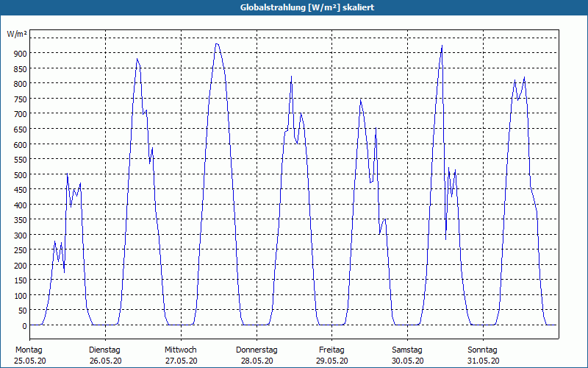
Task: Select the 800 axis value
Action: point(20,84)
